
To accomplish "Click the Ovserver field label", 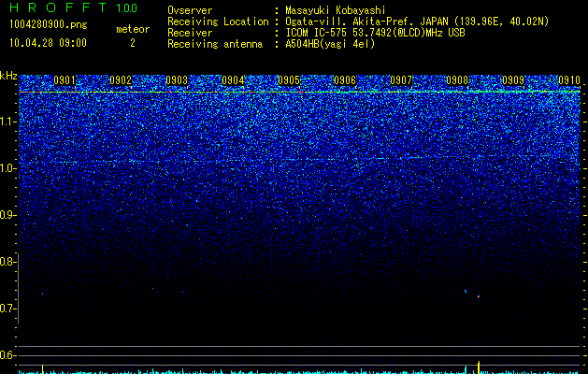I will tap(190, 10).
